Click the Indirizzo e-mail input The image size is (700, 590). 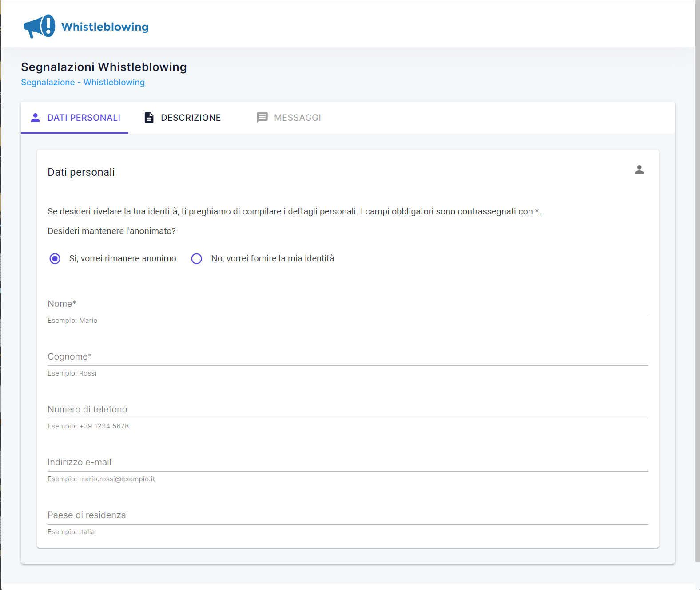347,463
